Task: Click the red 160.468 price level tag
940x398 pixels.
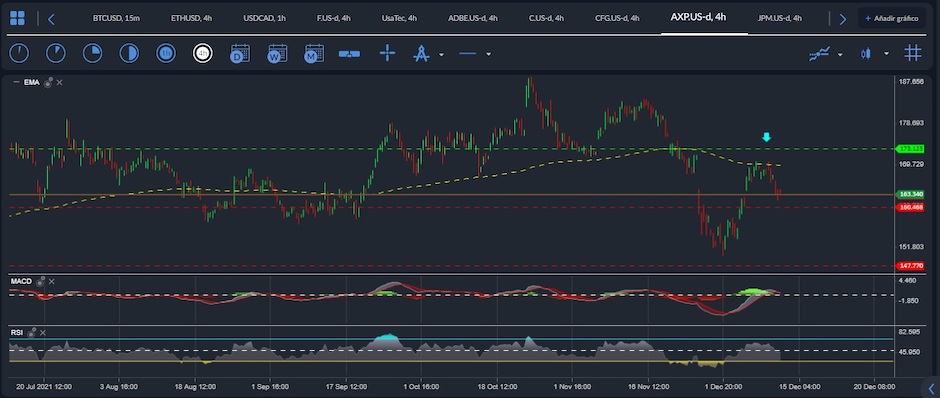Action: pos(909,207)
